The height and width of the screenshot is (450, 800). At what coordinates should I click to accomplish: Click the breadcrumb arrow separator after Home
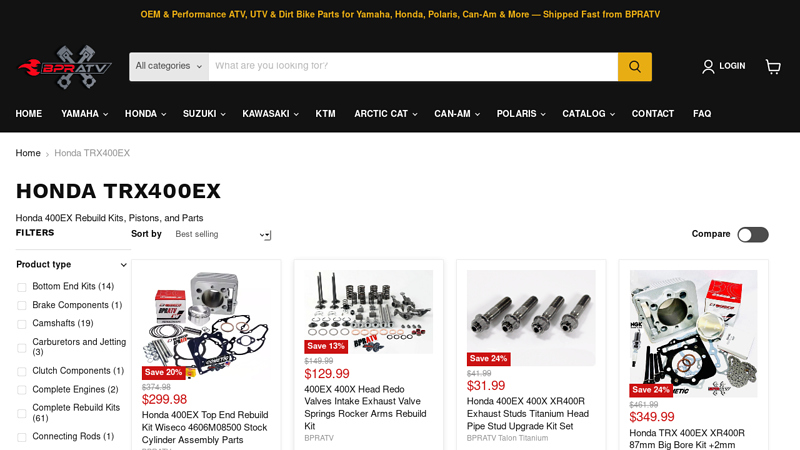(x=47, y=154)
